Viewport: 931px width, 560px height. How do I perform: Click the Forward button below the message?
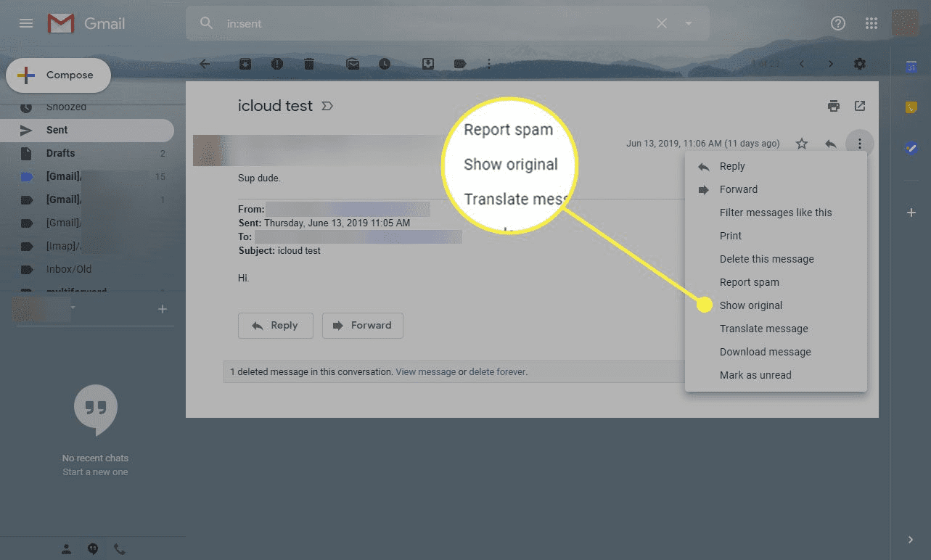coord(362,326)
